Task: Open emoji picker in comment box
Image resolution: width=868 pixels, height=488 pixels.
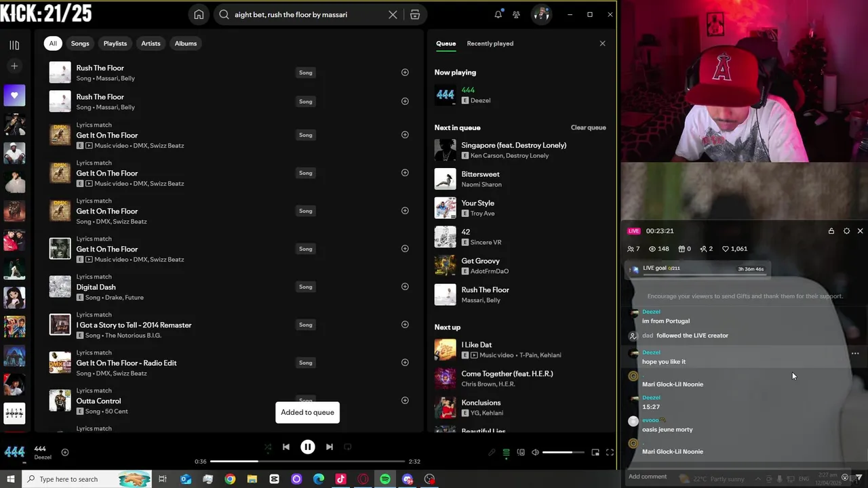Action: tap(845, 477)
